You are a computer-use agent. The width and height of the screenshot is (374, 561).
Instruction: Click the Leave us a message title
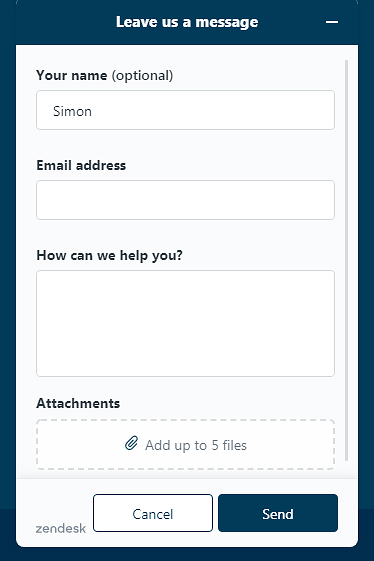[x=187, y=22]
